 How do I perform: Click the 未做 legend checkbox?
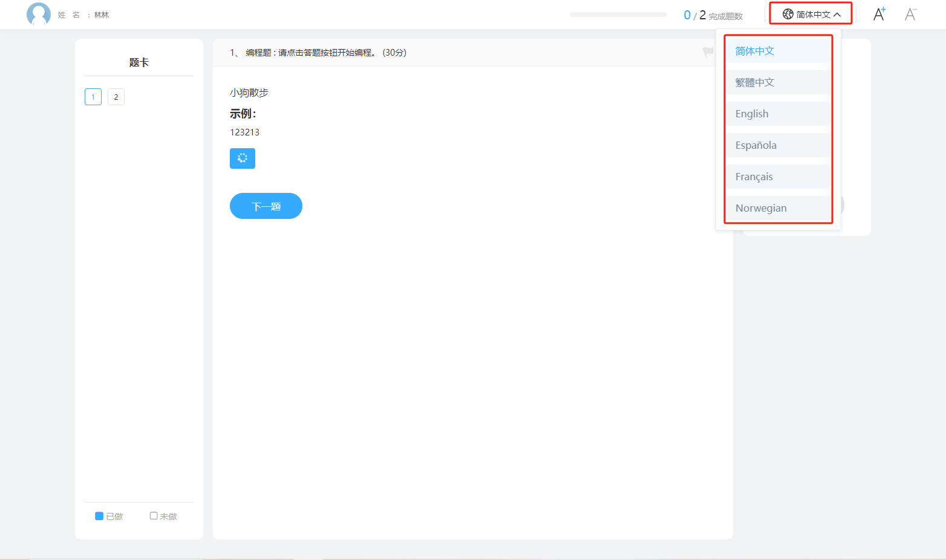(154, 516)
